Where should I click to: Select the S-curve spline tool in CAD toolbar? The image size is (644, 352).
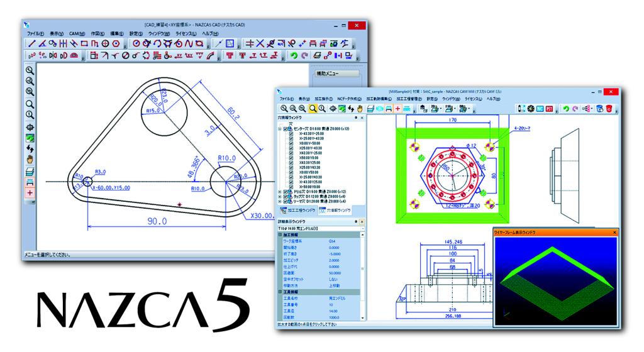[187, 43]
